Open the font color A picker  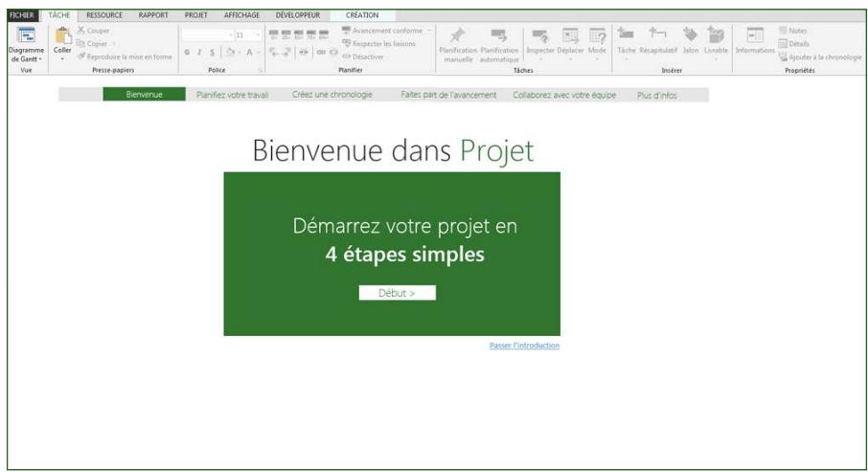(x=252, y=52)
